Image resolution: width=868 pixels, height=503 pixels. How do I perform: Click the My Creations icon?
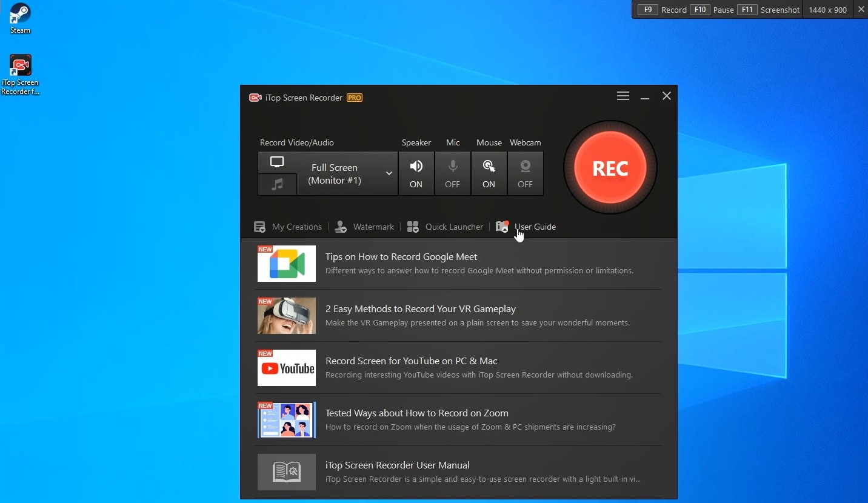[x=259, y=227]
